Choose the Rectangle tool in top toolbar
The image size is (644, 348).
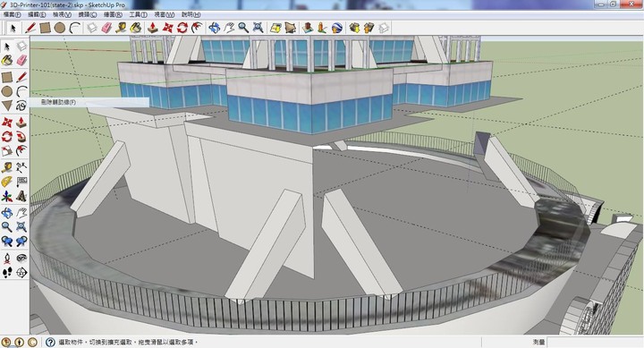click(46, 28)
